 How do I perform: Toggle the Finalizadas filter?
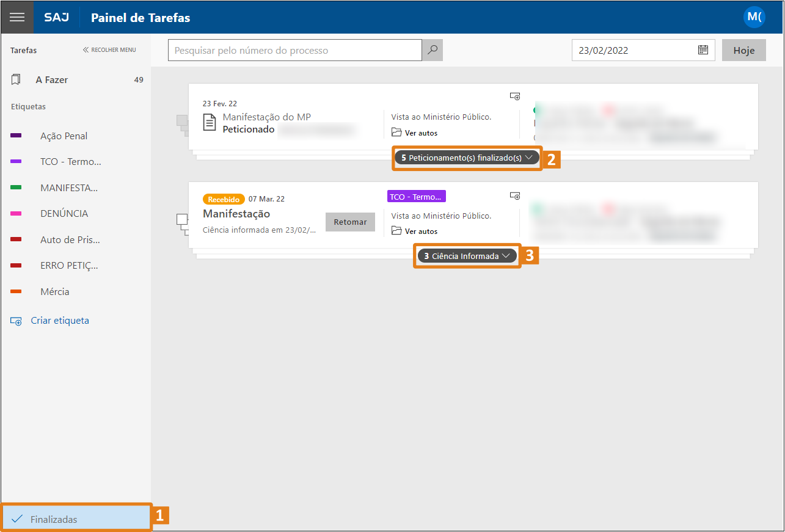[x=54, y=519]
